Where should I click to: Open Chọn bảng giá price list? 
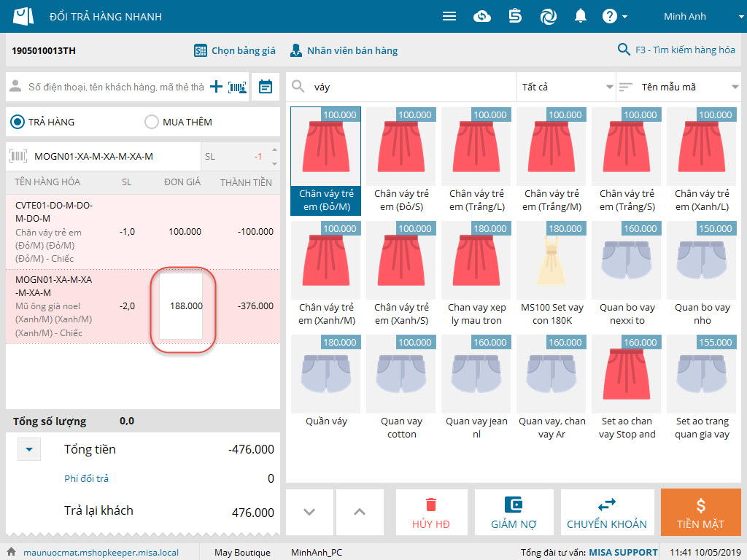click(234, 50)
